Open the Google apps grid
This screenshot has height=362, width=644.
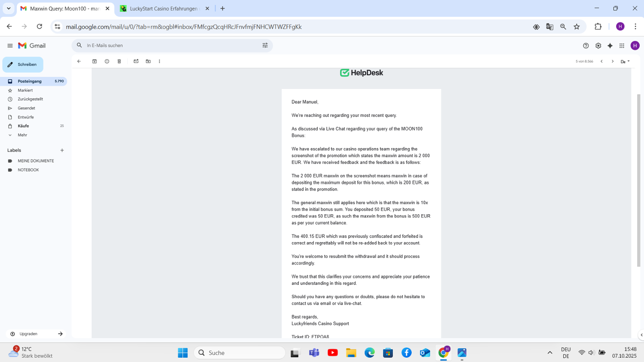pyautogui.click(x=622, y=46)
